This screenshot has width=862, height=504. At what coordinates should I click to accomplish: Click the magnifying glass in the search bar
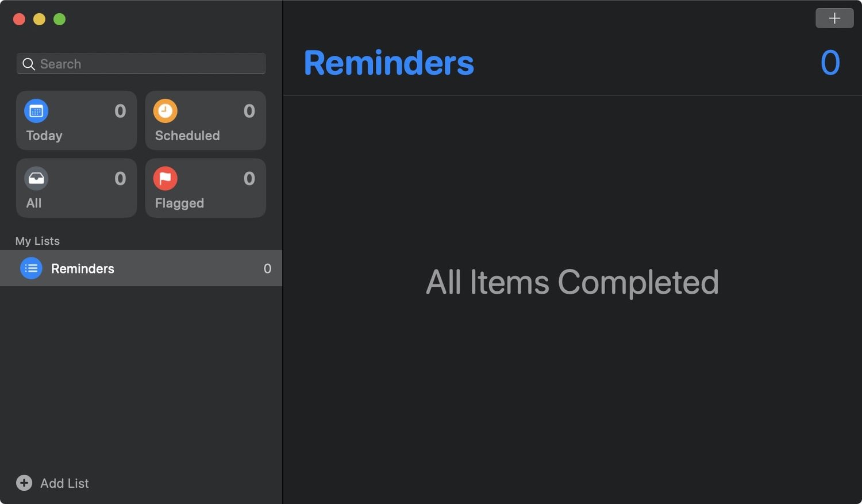[29, 64]
